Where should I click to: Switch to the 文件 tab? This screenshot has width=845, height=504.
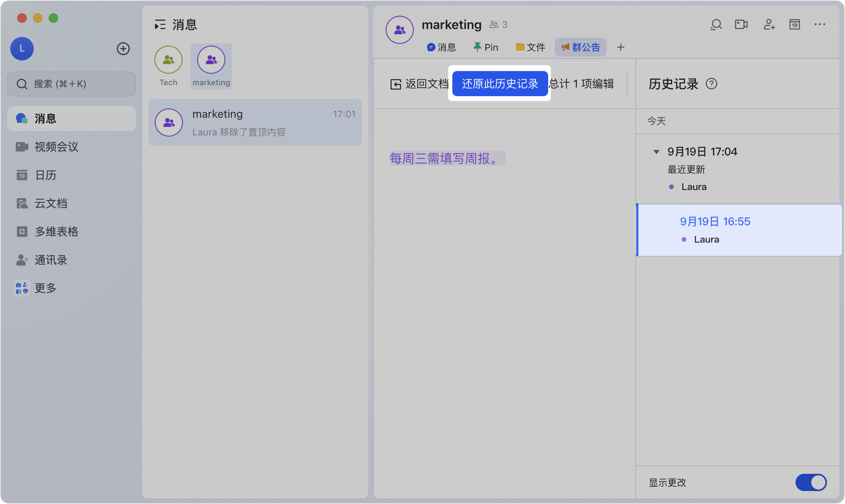pos(530,47)
